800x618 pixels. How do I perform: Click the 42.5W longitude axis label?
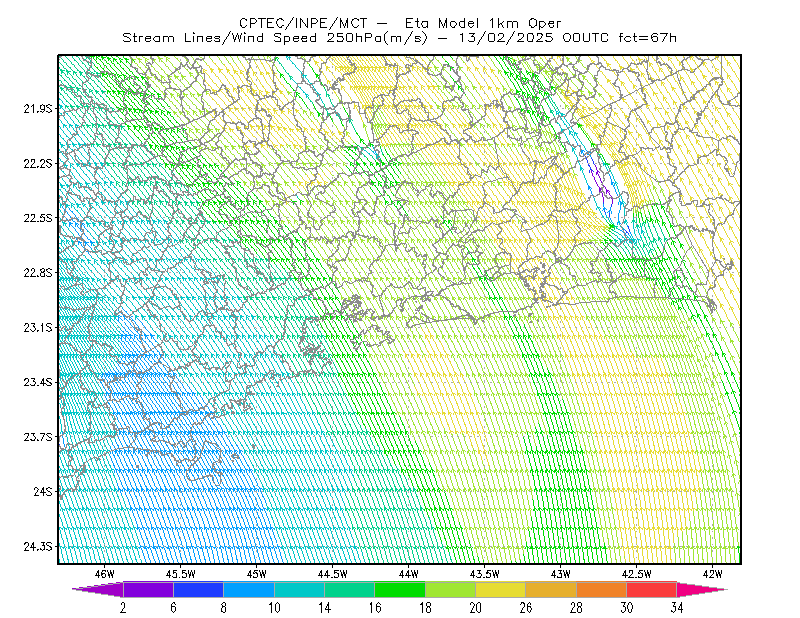tap(636, 574)
